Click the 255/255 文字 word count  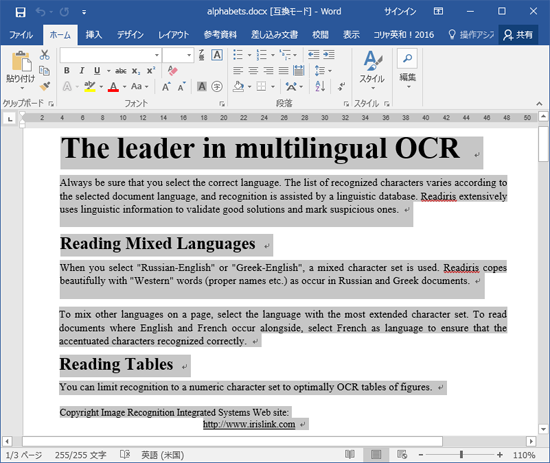80,455
